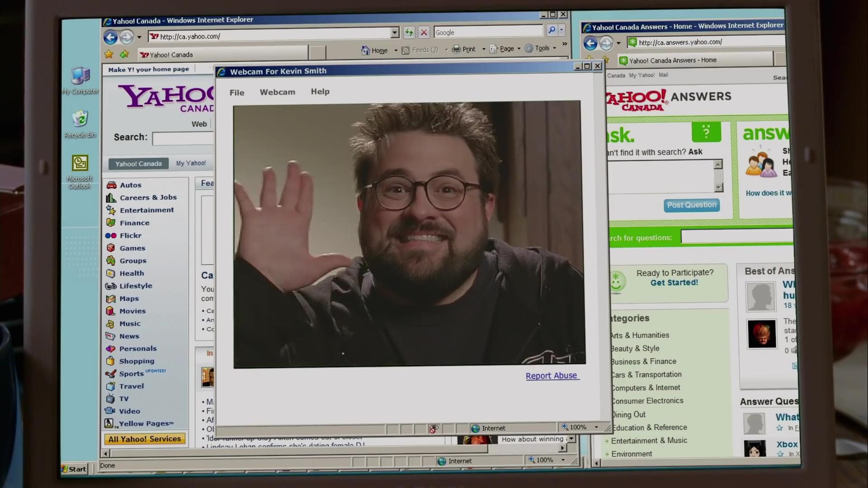Click the Google search magnifier icon
Screen dimensions: 868x488
552,30
